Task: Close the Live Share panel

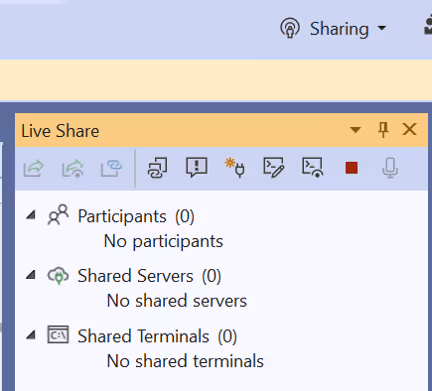Action: [x=409, y=129]
